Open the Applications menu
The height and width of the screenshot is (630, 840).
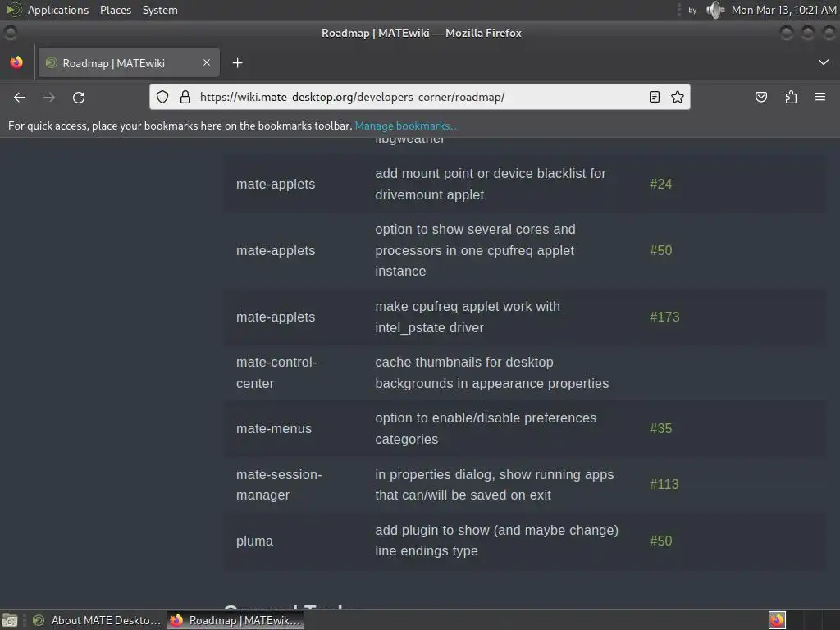pyautogui.click(x=58, y=10)
